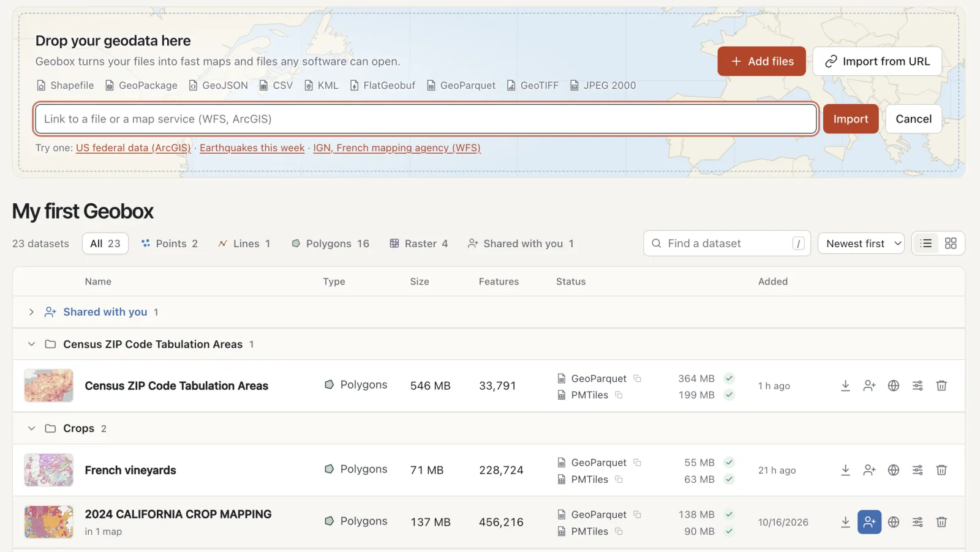
Task: Copy GeoParquet link for California Crop Mapping
Action: click(x=637, y=515)
